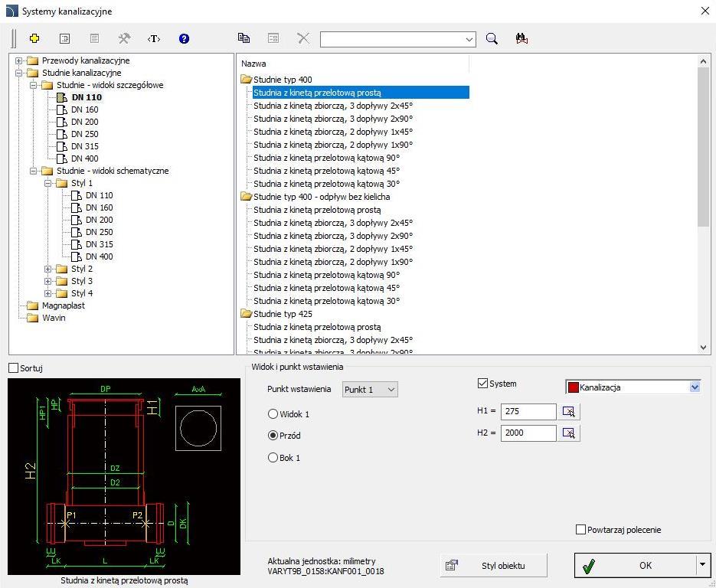Close the Systemy kanalizacyjne dialog
Screen dimensions: 716x588
point(705,11)
